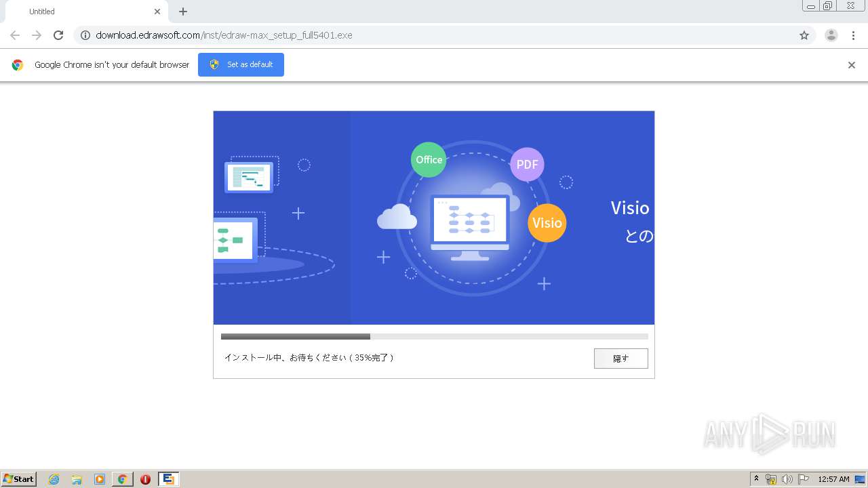
Task: Open the Chrome profile avatar
Action: pos(831,35)
